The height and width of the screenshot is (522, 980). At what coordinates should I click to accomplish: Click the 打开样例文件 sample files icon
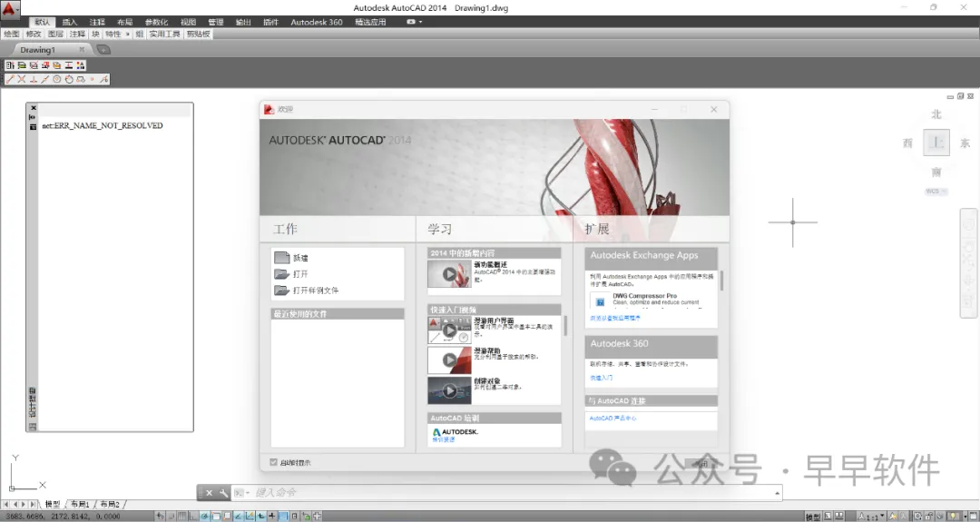tap(281, 291)
